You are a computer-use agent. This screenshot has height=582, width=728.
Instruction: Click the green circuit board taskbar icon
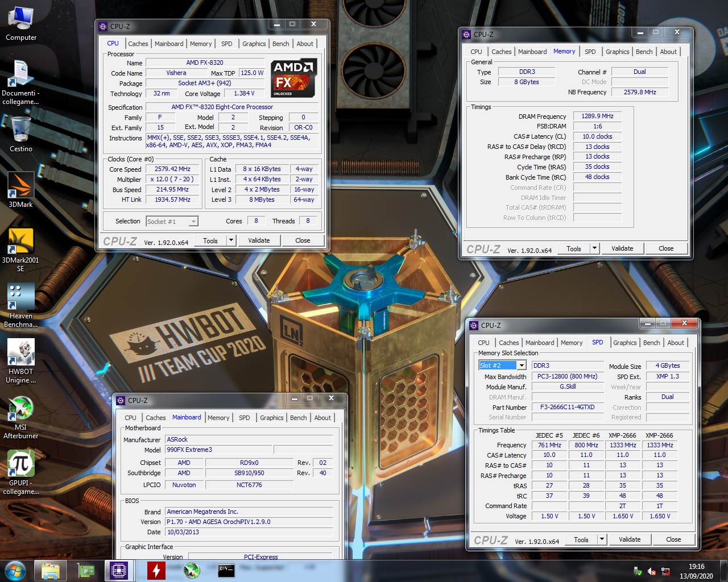[x=86, y=571]
